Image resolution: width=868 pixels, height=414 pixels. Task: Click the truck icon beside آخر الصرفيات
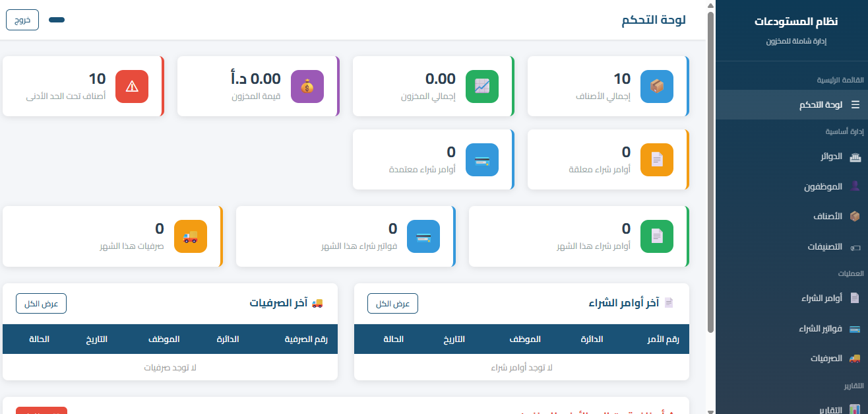coord(317,303)
